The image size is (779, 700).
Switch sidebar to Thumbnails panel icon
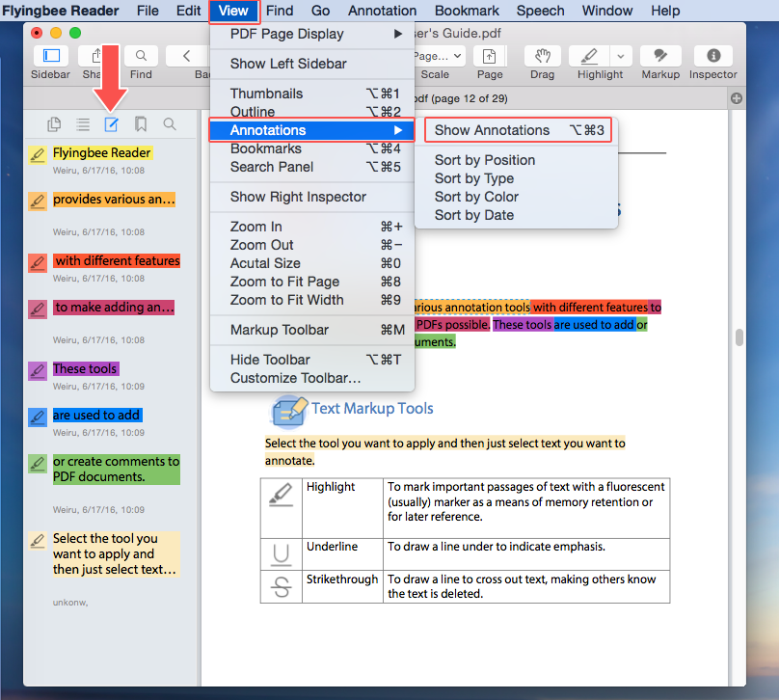54,124
